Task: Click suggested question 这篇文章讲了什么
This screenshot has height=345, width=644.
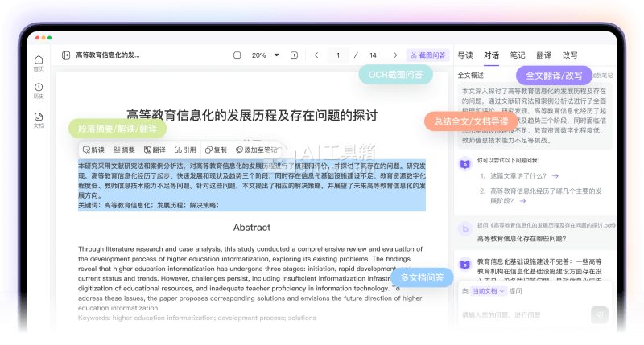Action: (518, 175)
